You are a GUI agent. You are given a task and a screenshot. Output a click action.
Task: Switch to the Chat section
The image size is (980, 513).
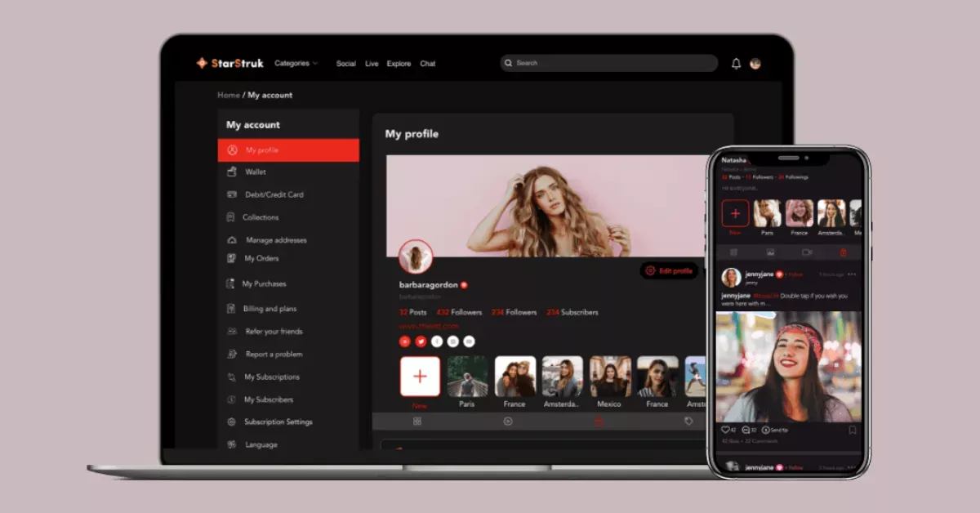[427, 63]
